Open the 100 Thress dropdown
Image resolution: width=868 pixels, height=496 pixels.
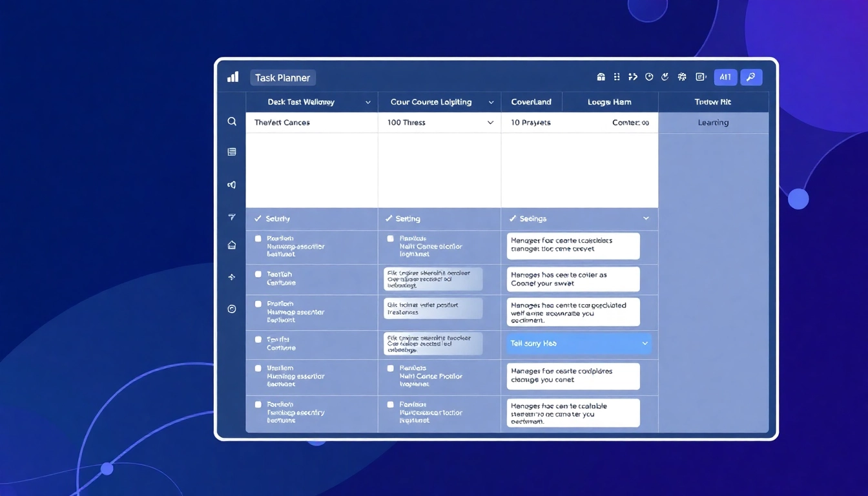(x=490, y=122)
